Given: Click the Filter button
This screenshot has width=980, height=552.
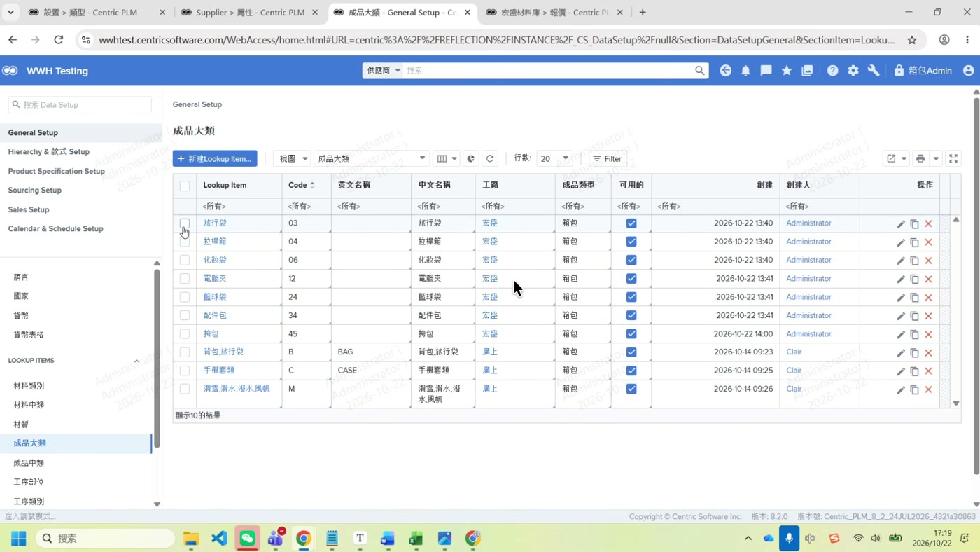Looking at the screenshot, I should point(607,159).
